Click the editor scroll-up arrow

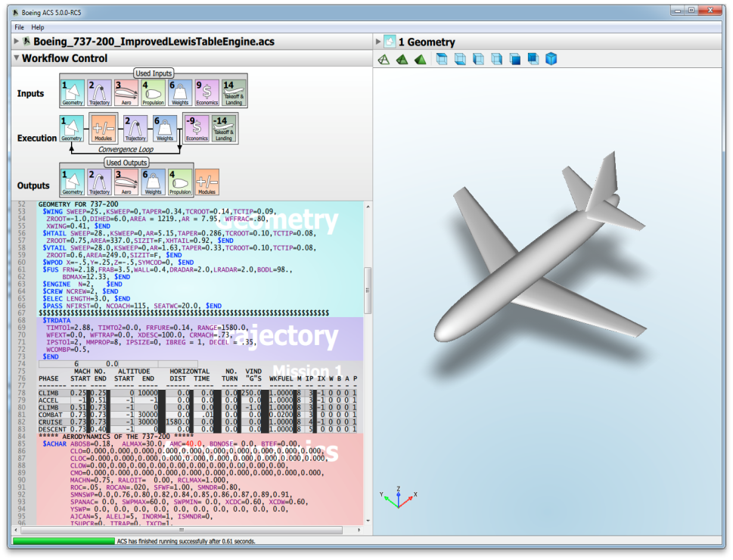tap(368, 207)
